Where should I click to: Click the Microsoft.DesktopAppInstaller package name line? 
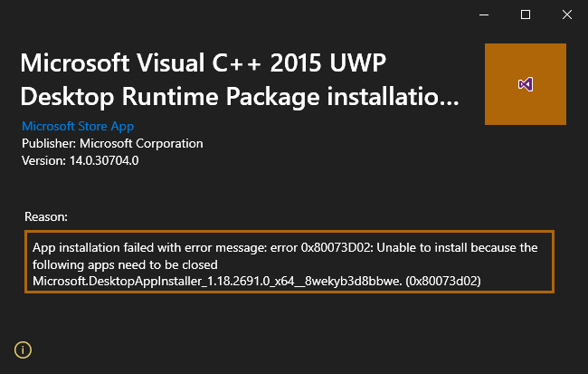(217, 282)
